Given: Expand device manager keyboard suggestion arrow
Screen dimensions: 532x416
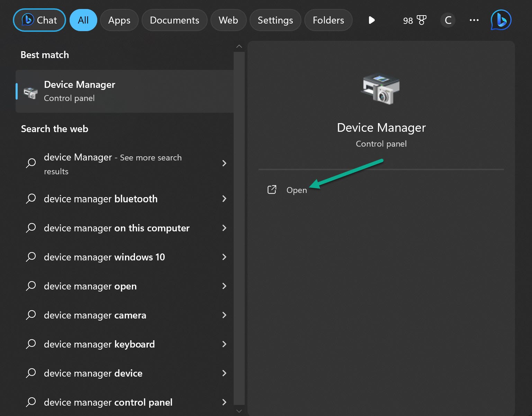Looking at the screenshot, I should tap(224, 344).
